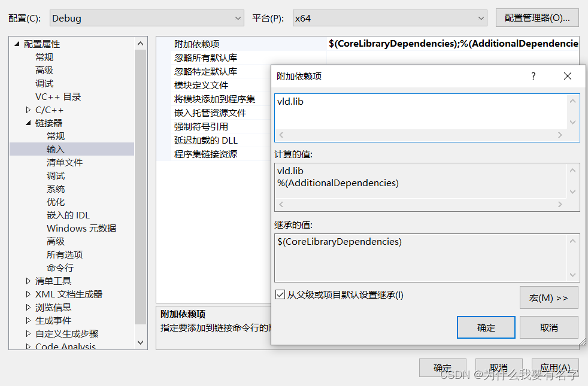Click the 应用(A) button

(555, 367)
